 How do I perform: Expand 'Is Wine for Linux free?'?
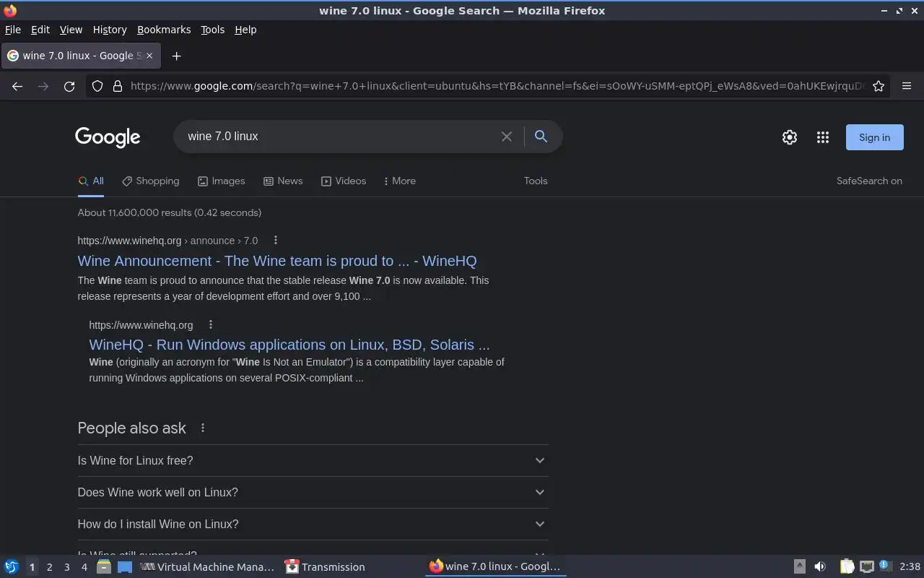click(x=313, y=460)
